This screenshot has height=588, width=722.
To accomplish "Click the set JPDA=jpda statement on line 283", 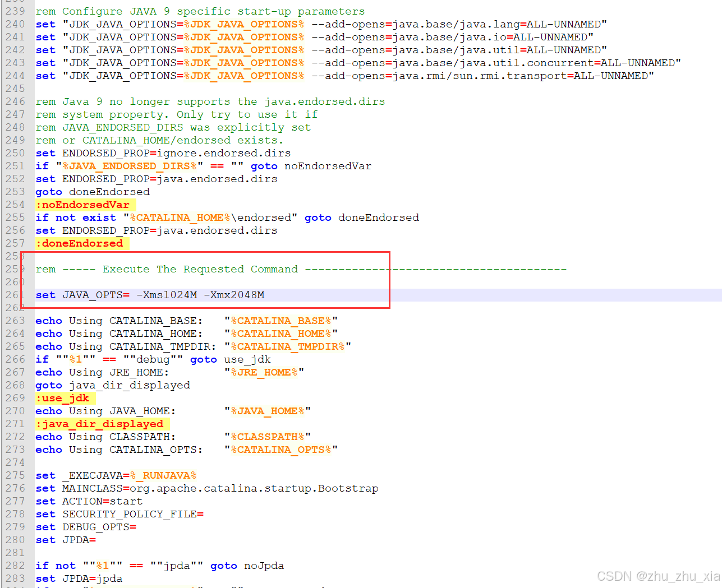I will [79, 578].
